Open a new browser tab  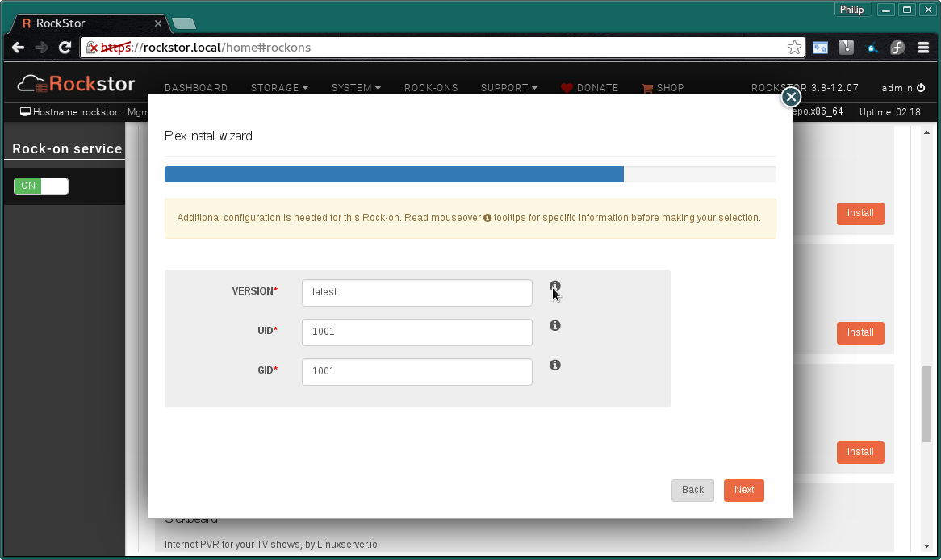pos(184,24)
